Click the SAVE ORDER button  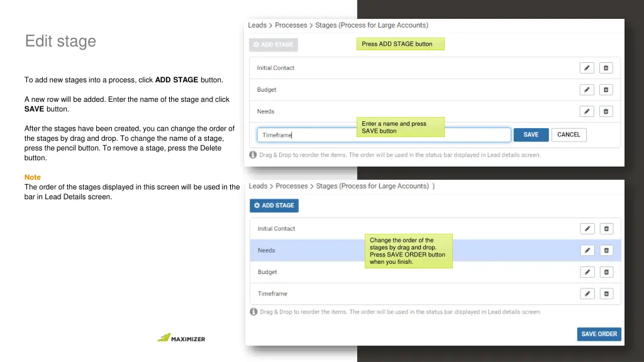[x=599, y=334]
